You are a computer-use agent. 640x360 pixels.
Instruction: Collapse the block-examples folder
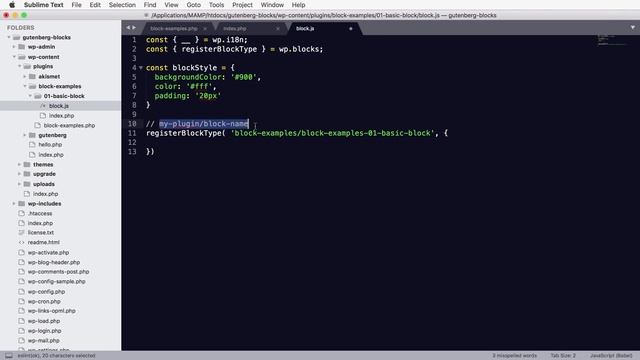tap(24, 86)
